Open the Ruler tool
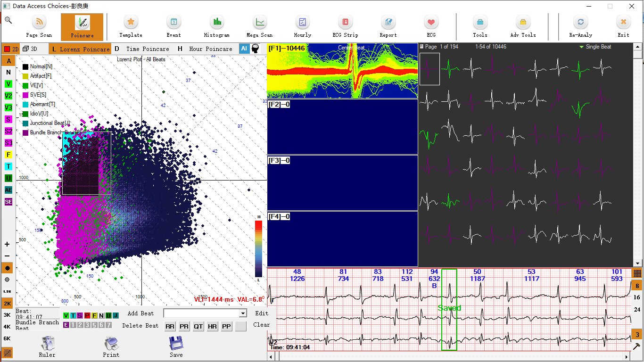Viewport: 644px width, 362px height. (47, 346)
